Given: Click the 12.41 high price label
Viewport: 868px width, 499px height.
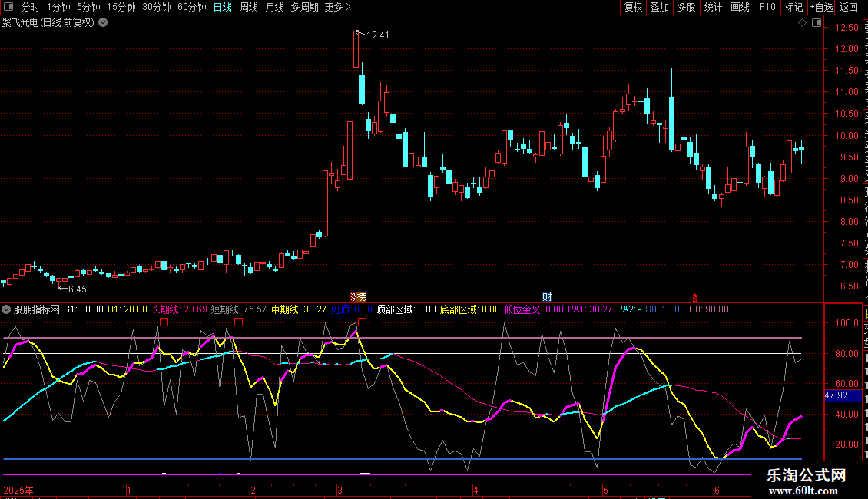Looking at the screenshot, I should click(377, 35).
